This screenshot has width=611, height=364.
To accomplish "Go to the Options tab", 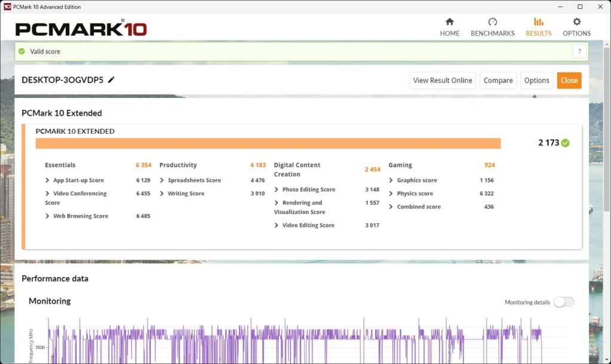I will coord(577,27).
